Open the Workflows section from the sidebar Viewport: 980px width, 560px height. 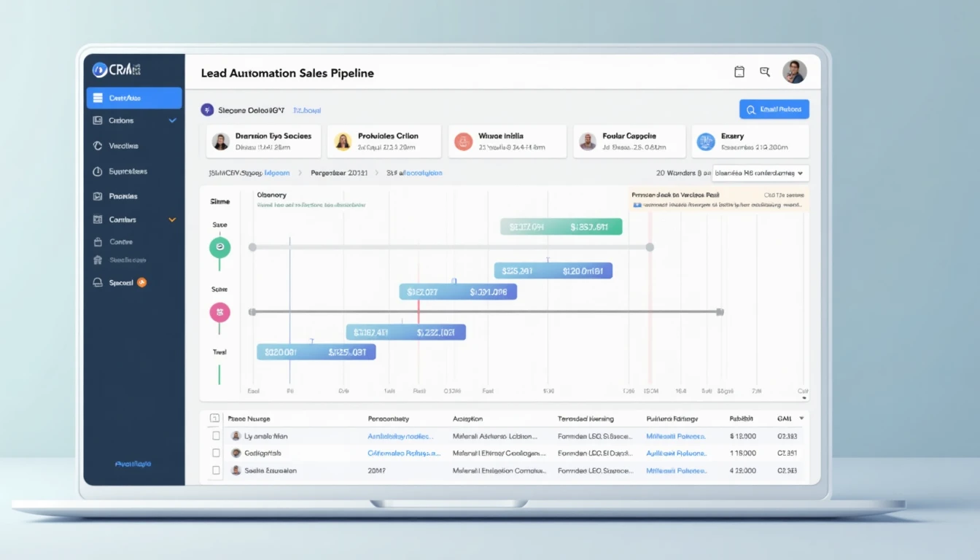pos(99,145)
